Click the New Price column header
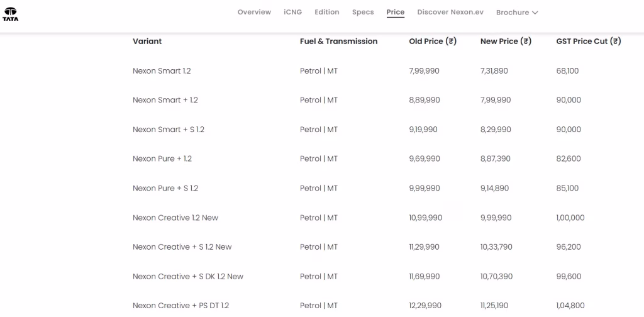The width and height of the screenshot is (644, 317). pos(506,41)
